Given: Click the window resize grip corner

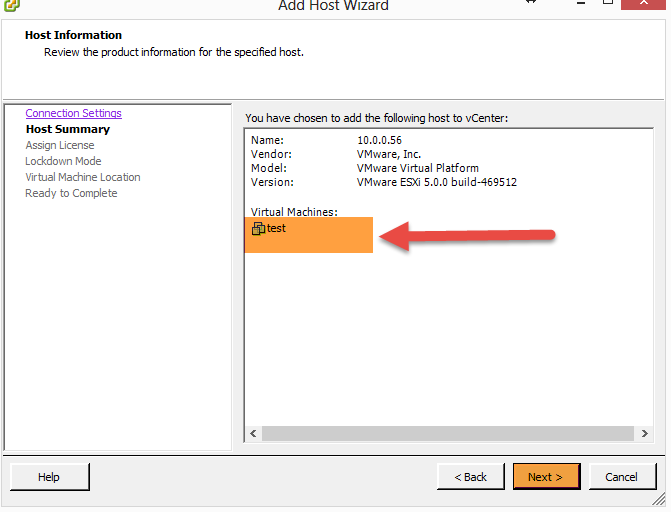Looking at the screenshot, I should 659,499.
